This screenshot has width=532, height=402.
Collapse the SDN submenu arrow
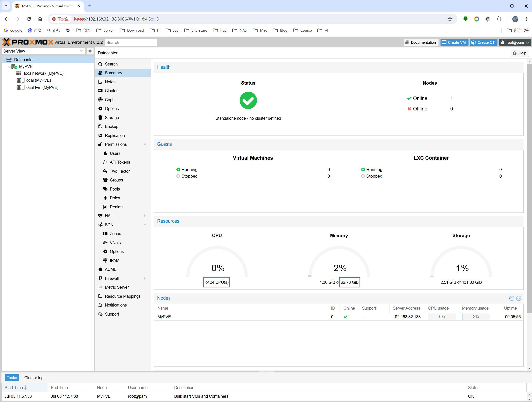[x=145, y=225]
